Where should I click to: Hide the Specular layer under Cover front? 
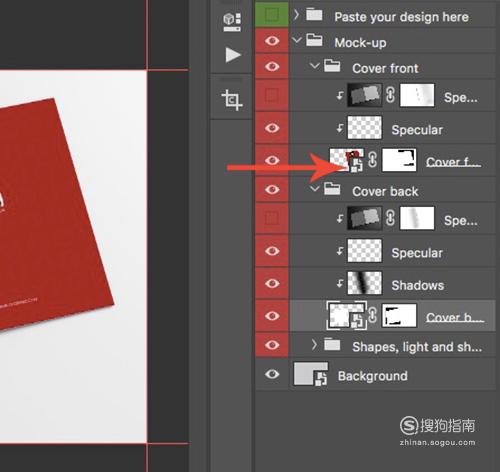click(x=272, y=128)
